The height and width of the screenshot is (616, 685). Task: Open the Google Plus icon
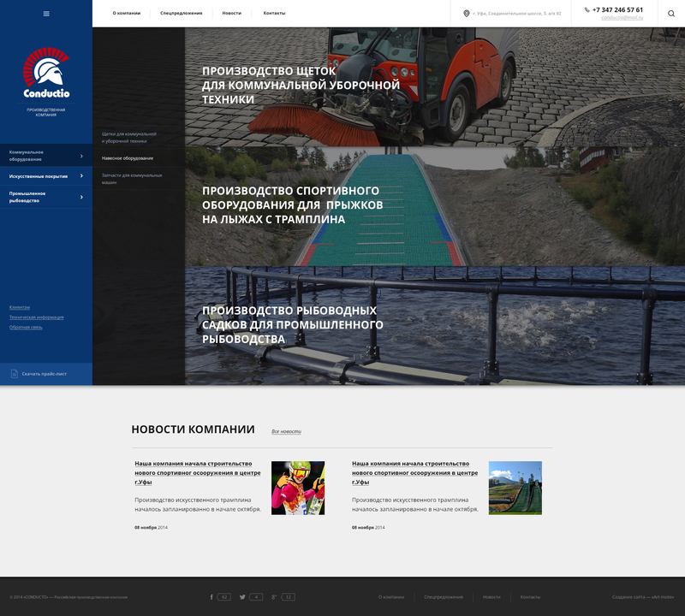[274, 597]
